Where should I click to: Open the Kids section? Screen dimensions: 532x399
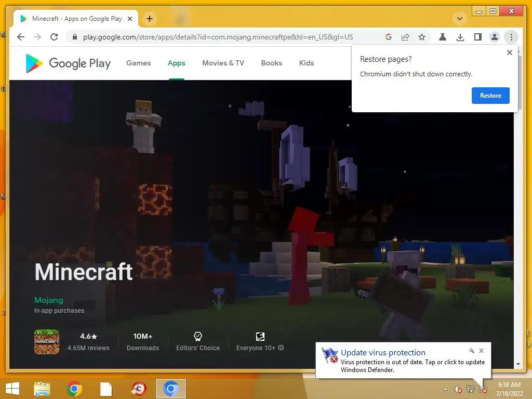pos(307,63)
